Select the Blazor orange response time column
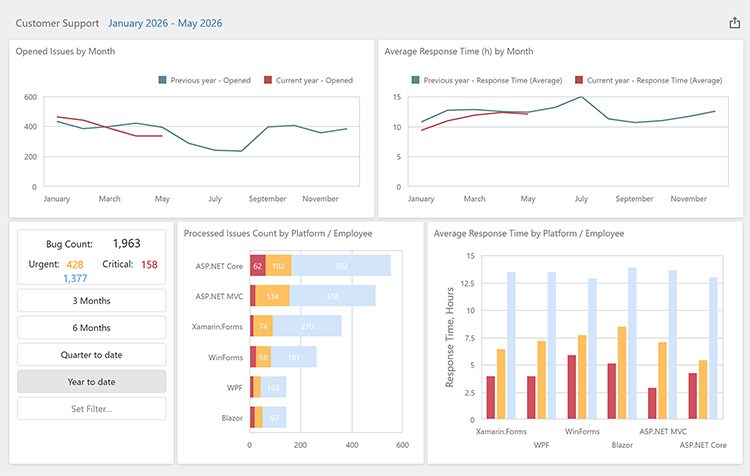The image size is (750, 476). pos(622,373)
